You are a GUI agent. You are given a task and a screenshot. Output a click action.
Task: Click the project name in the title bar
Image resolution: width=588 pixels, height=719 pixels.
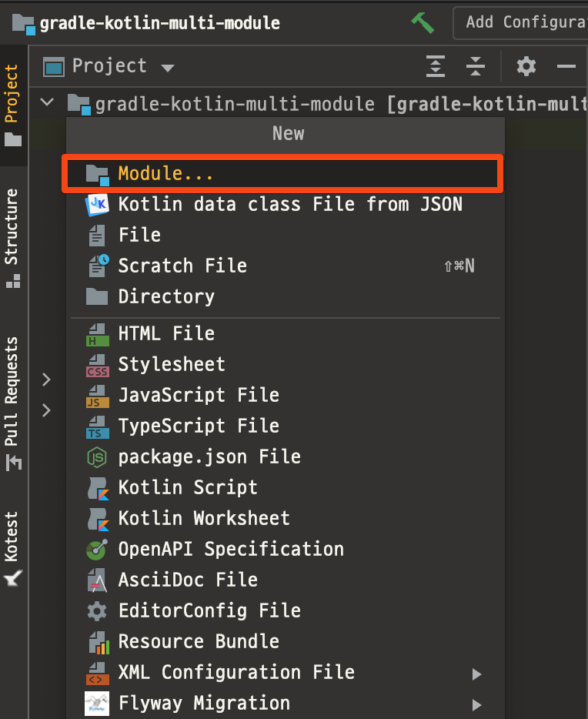tap(159, 23)
